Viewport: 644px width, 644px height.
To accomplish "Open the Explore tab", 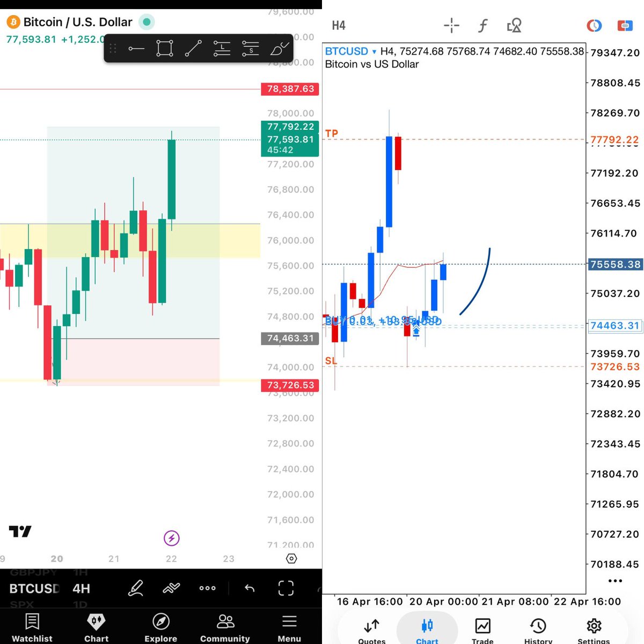I will coord(161,628).
